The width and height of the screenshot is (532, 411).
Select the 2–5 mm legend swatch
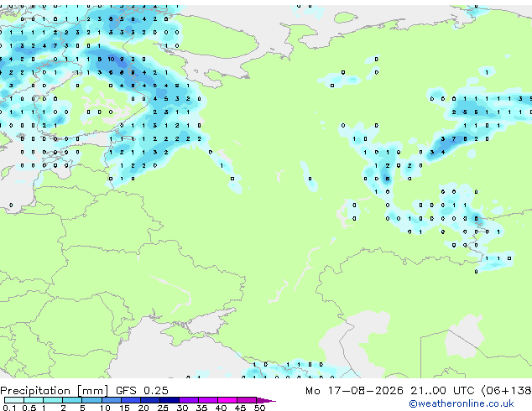(72, 400)
